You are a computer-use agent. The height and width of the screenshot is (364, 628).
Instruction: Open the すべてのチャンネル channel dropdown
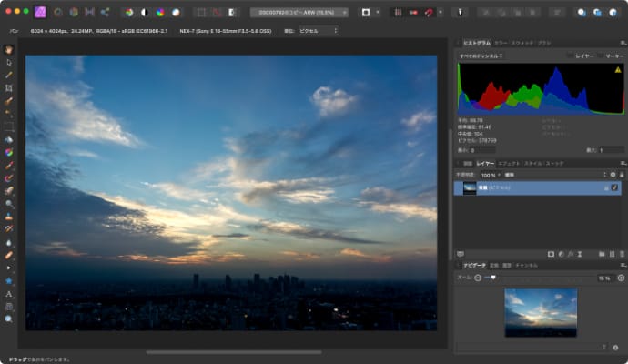click(482, 56)
